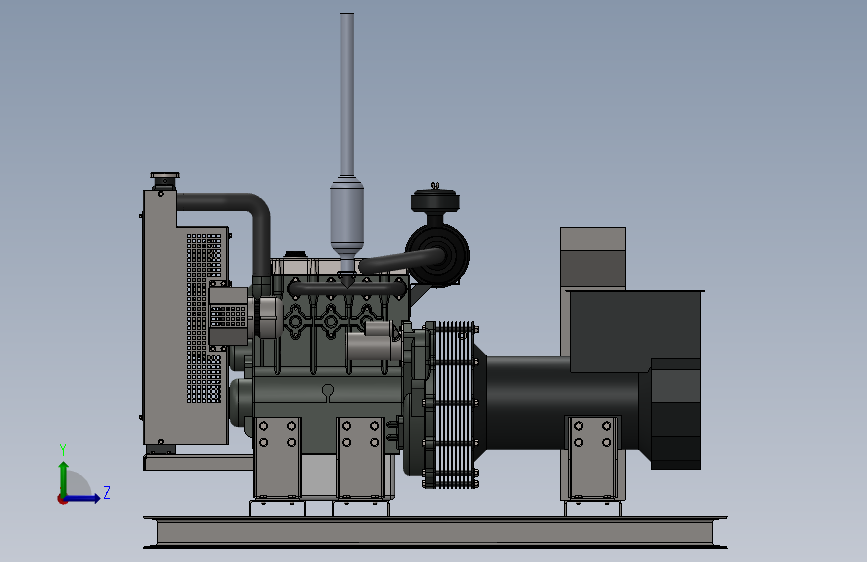Click the red origin point of the triad
The width and height of the screenshot is (867, 562).
coord(62,499)
